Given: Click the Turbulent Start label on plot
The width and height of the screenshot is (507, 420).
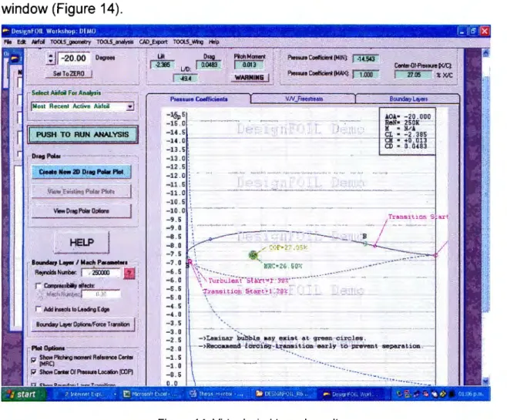Looking at the screenshot, I should [x=247, y=281].
